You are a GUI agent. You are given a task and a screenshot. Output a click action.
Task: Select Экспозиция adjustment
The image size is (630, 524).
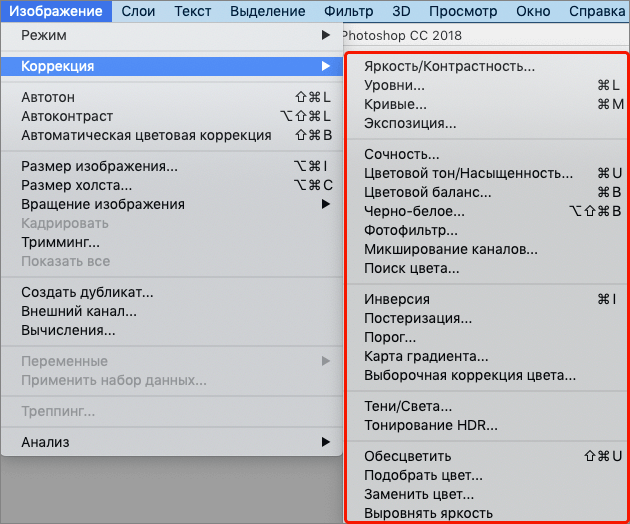(x=487, y=123)
